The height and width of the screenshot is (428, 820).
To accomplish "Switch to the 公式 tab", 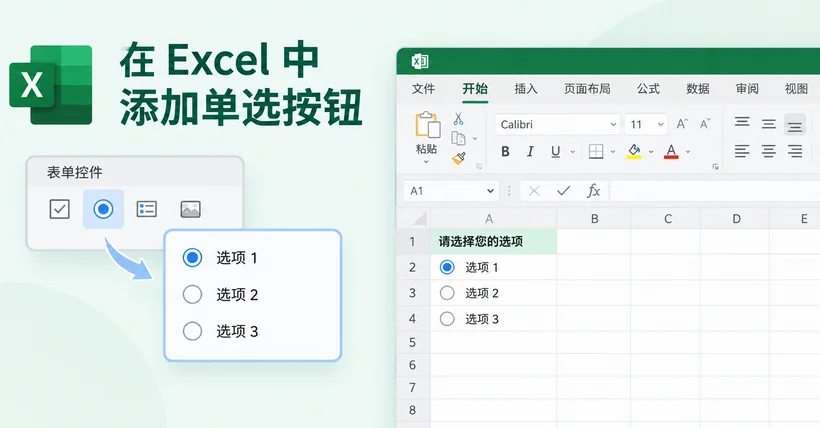I will [648, 89].
